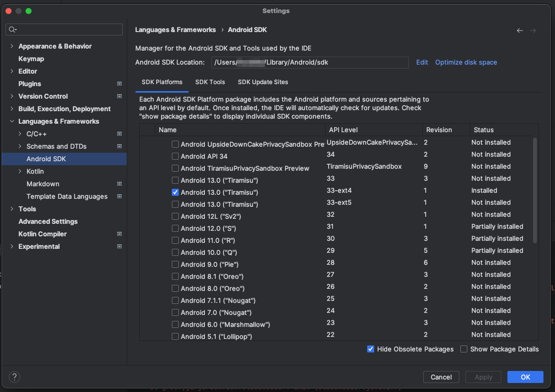Expand Appearance & Behavior section
Screen dimensions: 555x392
12,46
